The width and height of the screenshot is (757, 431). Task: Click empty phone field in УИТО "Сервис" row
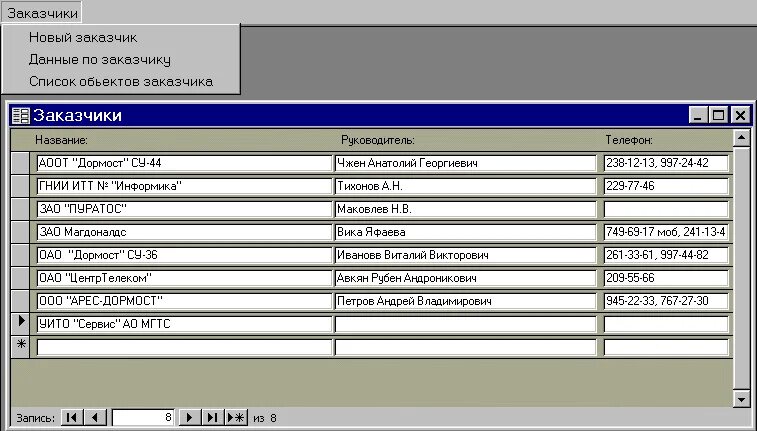point(666,324)
